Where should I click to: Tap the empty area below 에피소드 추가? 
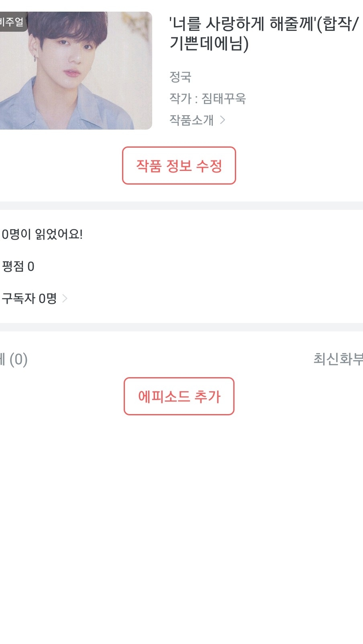[x=181, y=522]
